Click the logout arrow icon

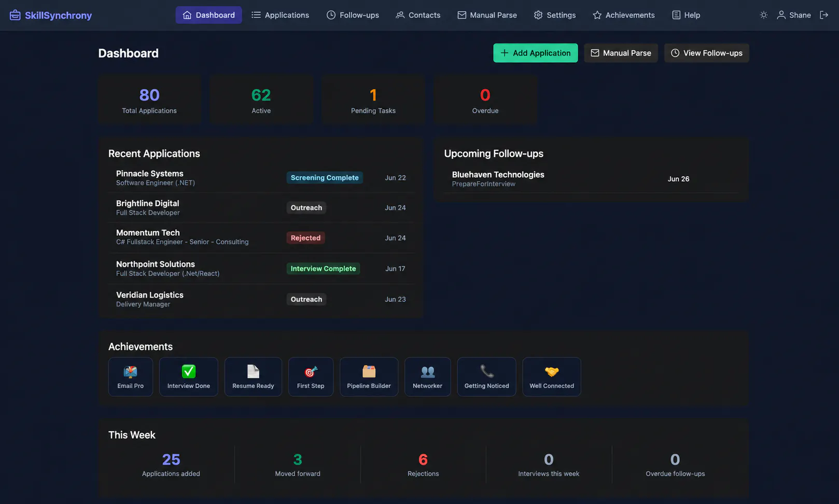pos(823,15)
